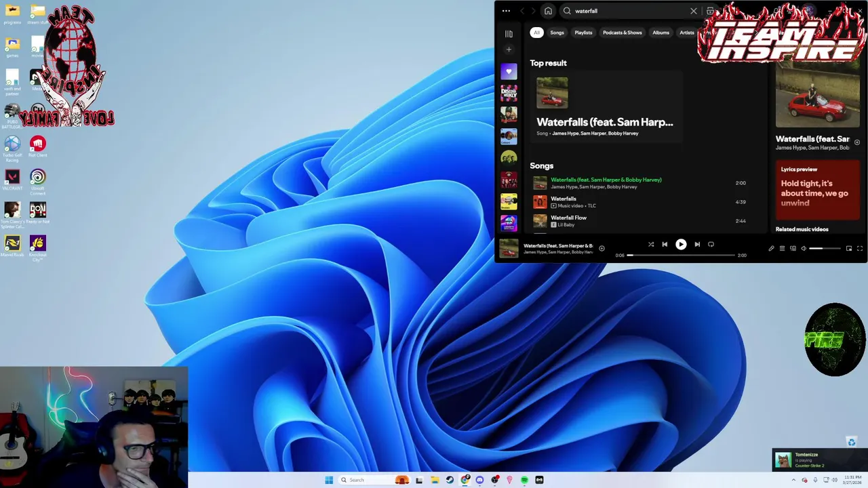Open Liked Songs in the sidebar

509,71
